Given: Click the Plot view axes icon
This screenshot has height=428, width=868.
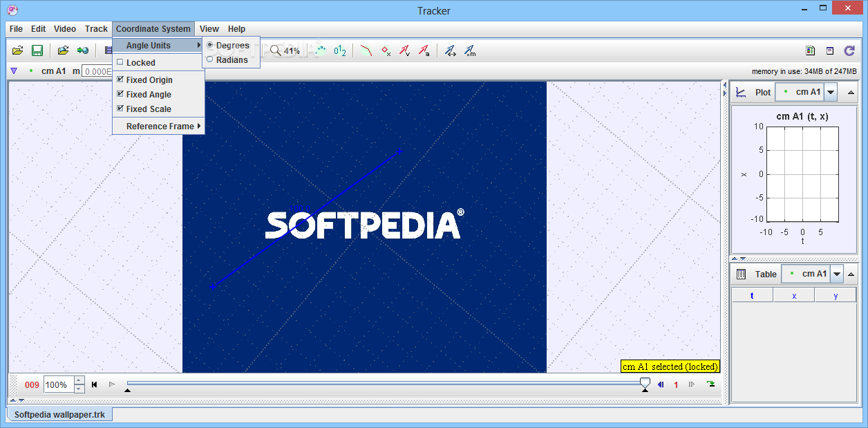Looking at the screenshot, I should 741,92.
